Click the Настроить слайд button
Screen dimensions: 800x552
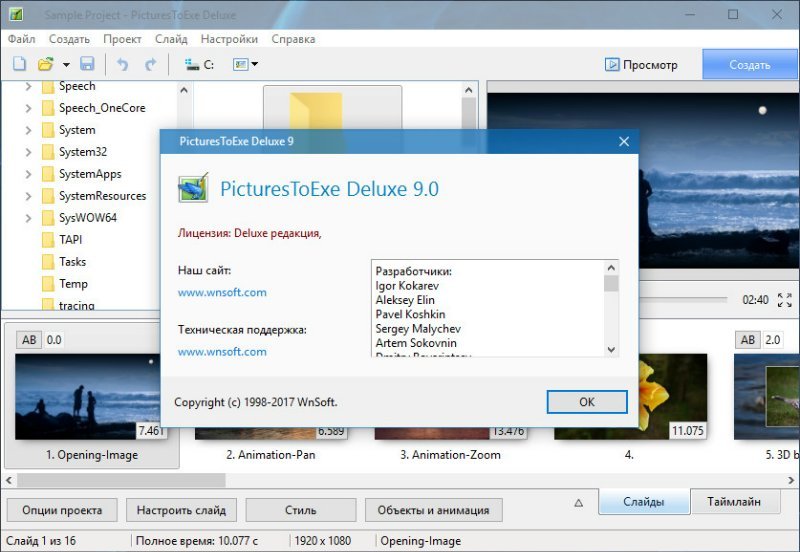click(181, 510)
